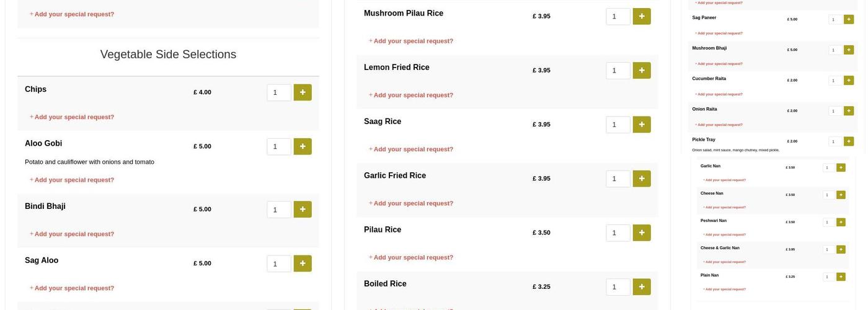Add Boiled Rice with the plus icon
This screenshot has height=310, width=868.
point(642,286)
